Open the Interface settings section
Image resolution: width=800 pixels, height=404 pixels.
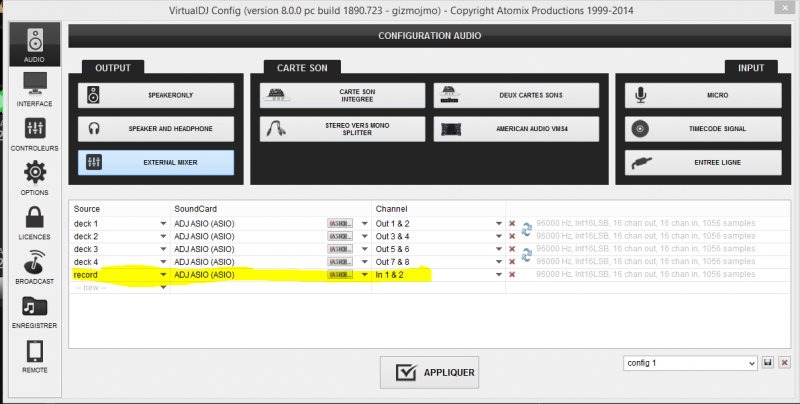tap(34, 90)
